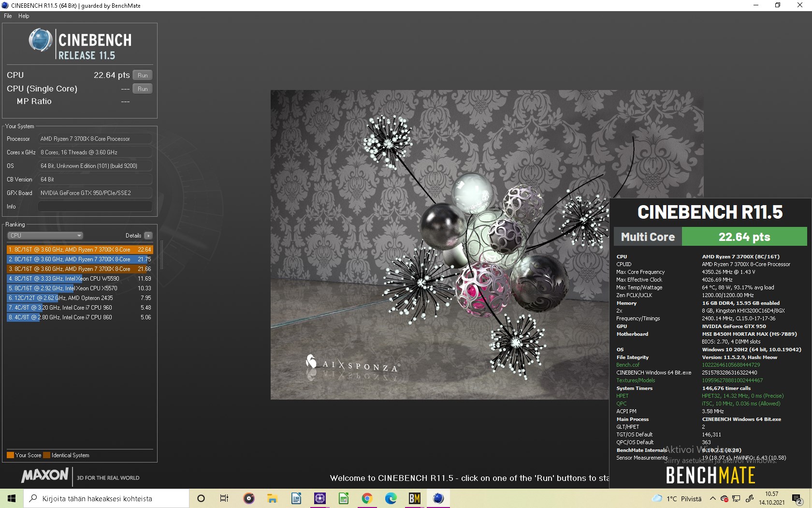This screenshot has height=508, width=812.
Task: Open Google Chrome from the taskbar
Action: tap(367, 498)
